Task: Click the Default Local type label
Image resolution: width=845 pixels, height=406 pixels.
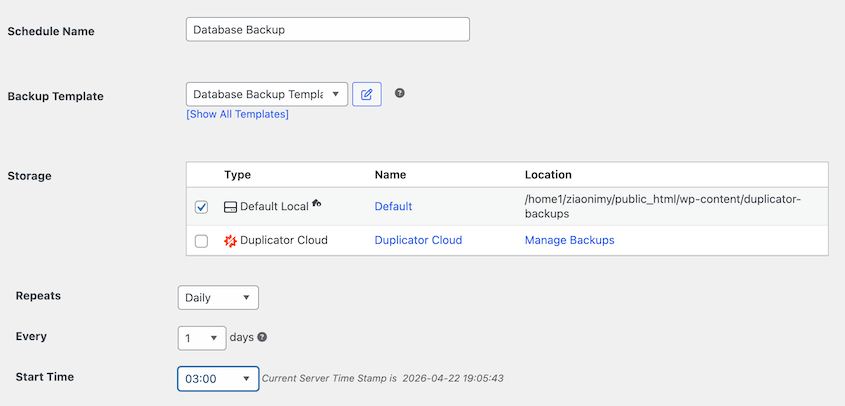Action: pos(274,207)
